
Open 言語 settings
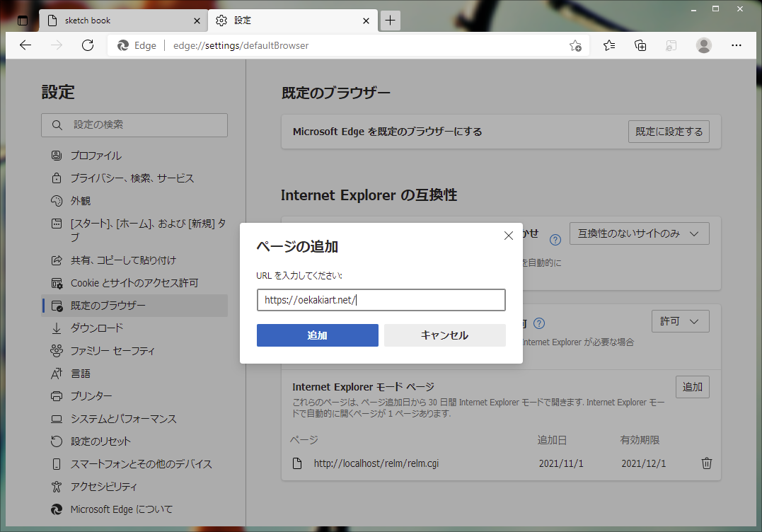tap(134, 374)
